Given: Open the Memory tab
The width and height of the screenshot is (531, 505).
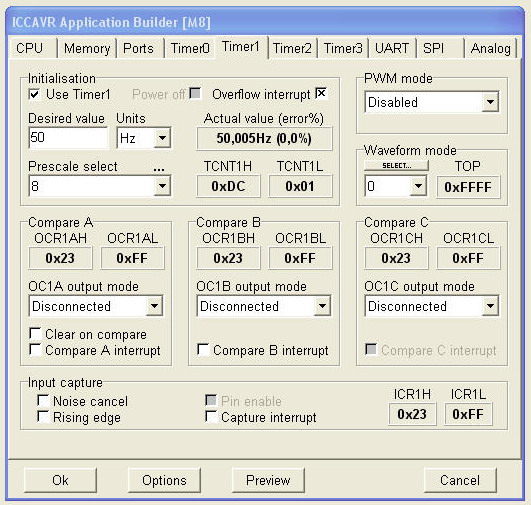Looking at the screenshot, I should click(87, 48).
